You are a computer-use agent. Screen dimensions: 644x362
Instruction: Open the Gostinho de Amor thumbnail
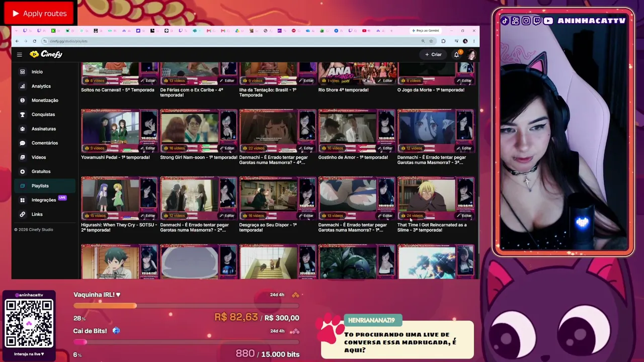tap(357, 131)
